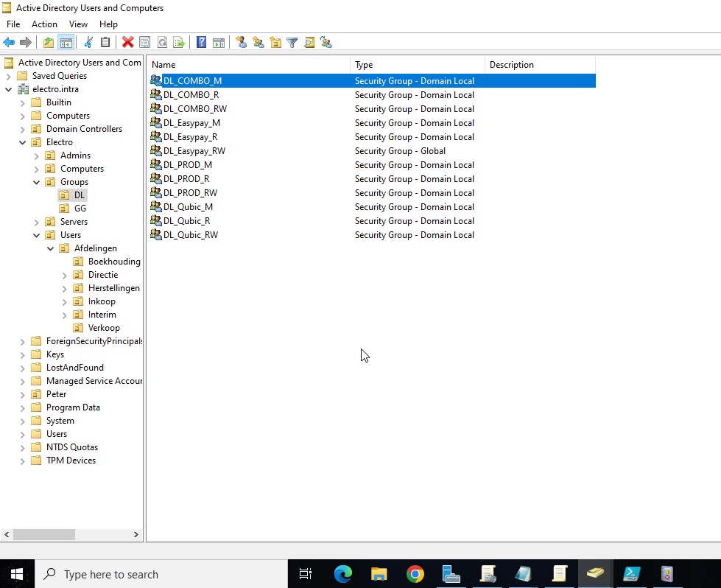Viewport: 721px width, 588px height.
Task: Select the DL_Qubic_M security group
Action: click(x=186, y=206)
